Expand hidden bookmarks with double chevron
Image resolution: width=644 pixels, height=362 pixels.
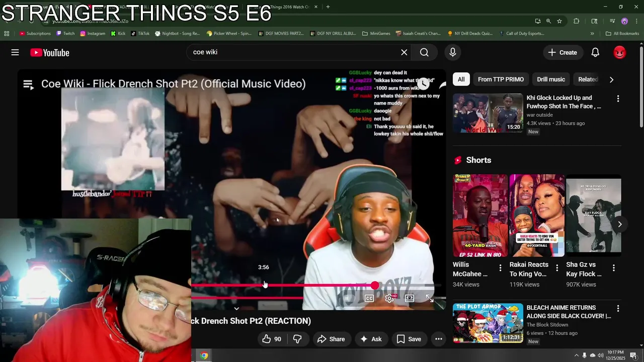[x=592, y=34]
